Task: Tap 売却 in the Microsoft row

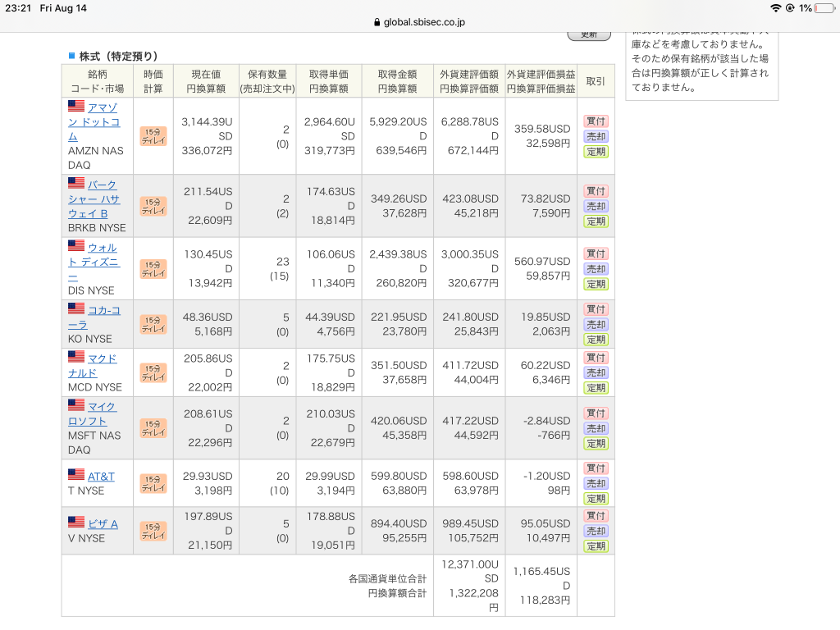Action: coord(596,428)
